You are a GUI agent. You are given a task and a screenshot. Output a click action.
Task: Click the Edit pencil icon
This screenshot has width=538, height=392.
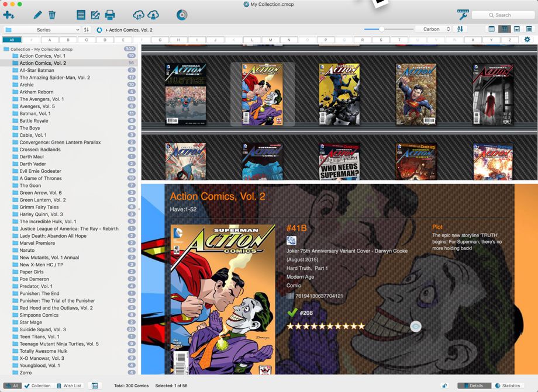pos(38,15)
